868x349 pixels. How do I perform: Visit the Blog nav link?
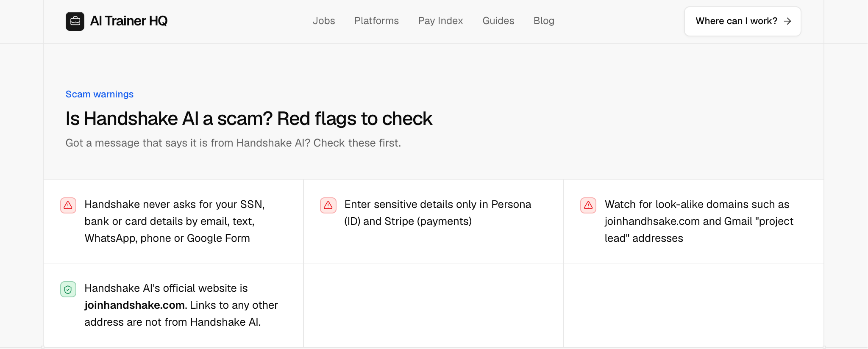544,21
